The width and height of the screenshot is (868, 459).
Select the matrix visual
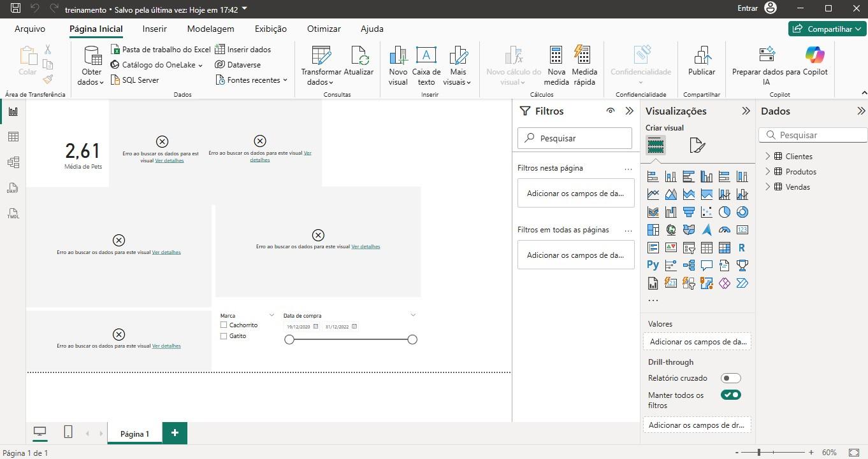pos(725,248)
